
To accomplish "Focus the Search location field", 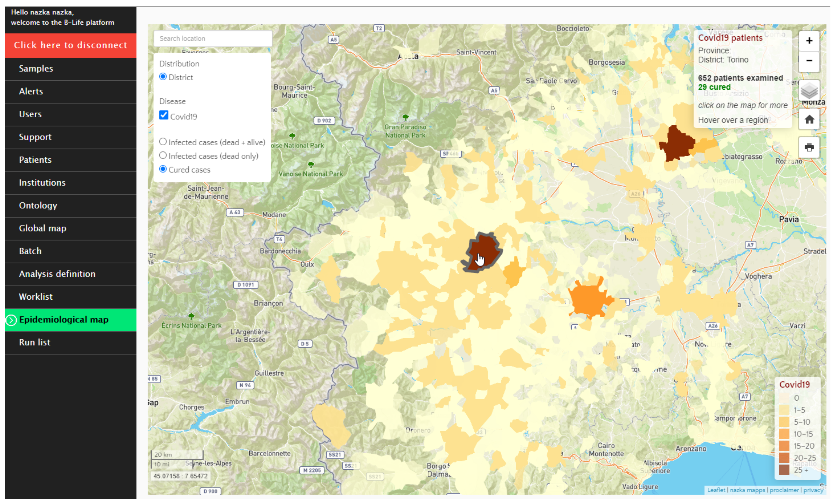I will [x=213, y=39].
